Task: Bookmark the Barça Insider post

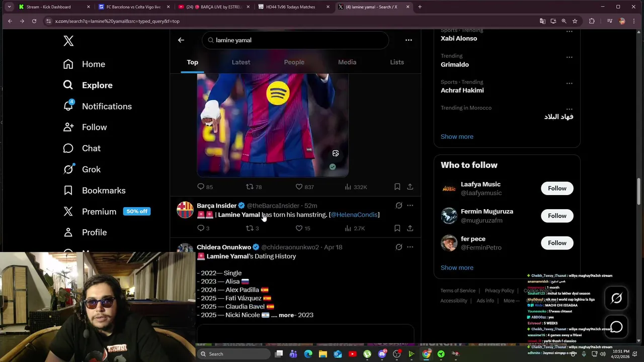Action: (397, 228)
